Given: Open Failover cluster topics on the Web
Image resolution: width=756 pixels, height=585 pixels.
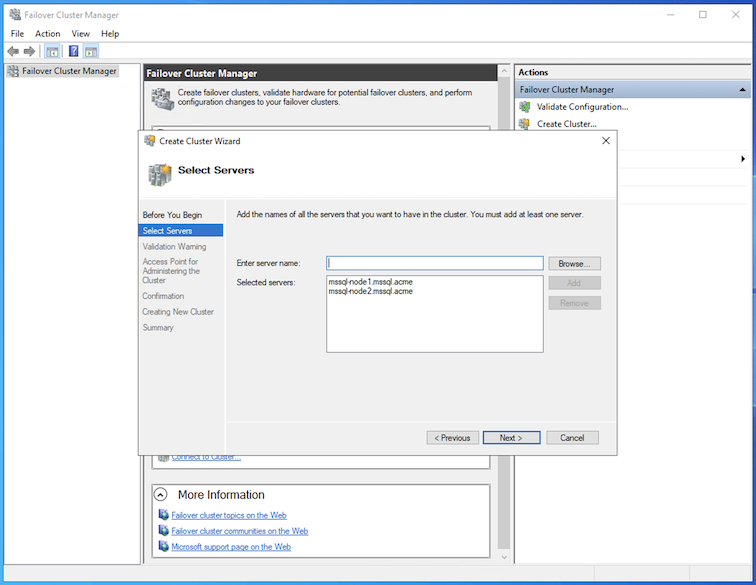Looking at the screenshot, I should pyautogui.click(x=229, y=515).
